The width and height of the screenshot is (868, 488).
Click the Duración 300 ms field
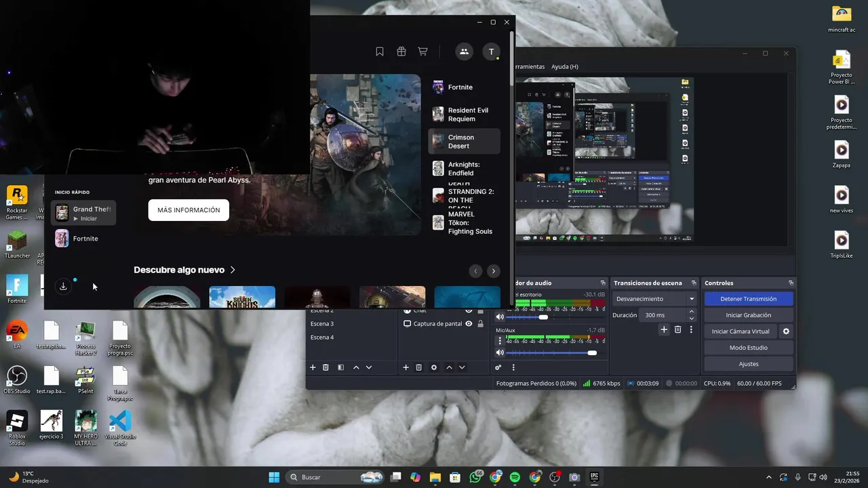(x=663, y=315)
